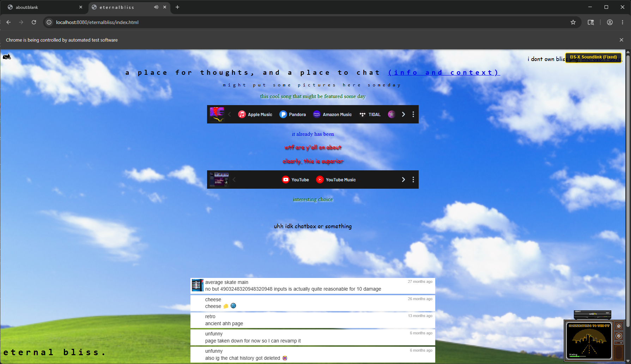Click the top knob on the retro TV

619,326
